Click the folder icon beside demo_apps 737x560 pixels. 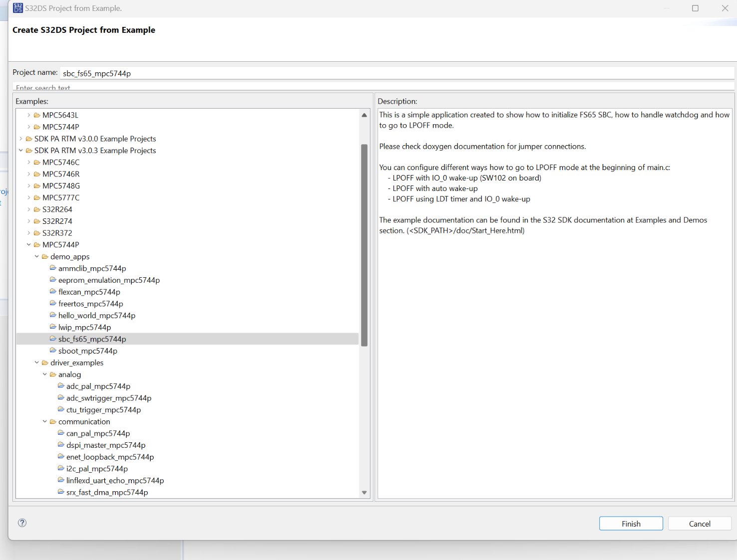[45, 256]
